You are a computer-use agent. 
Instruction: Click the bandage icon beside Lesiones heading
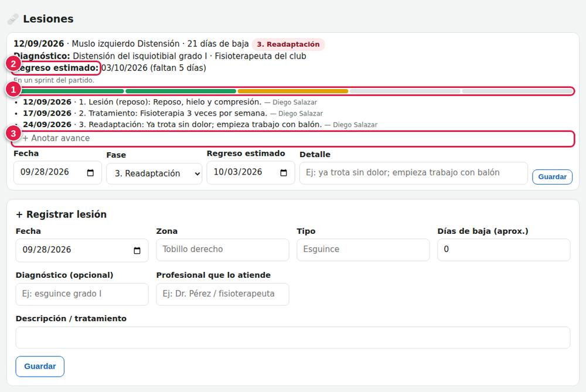pyautogui.click(x=13, y=19)
